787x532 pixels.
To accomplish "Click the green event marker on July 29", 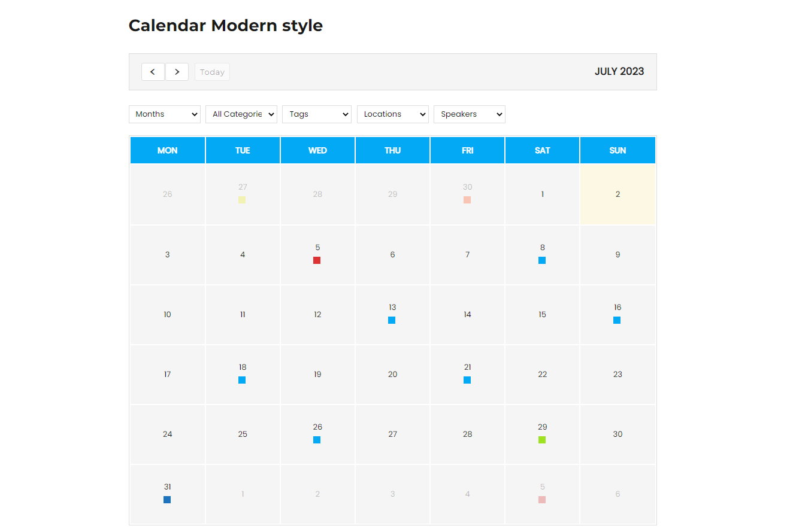I will click(542, 440).
